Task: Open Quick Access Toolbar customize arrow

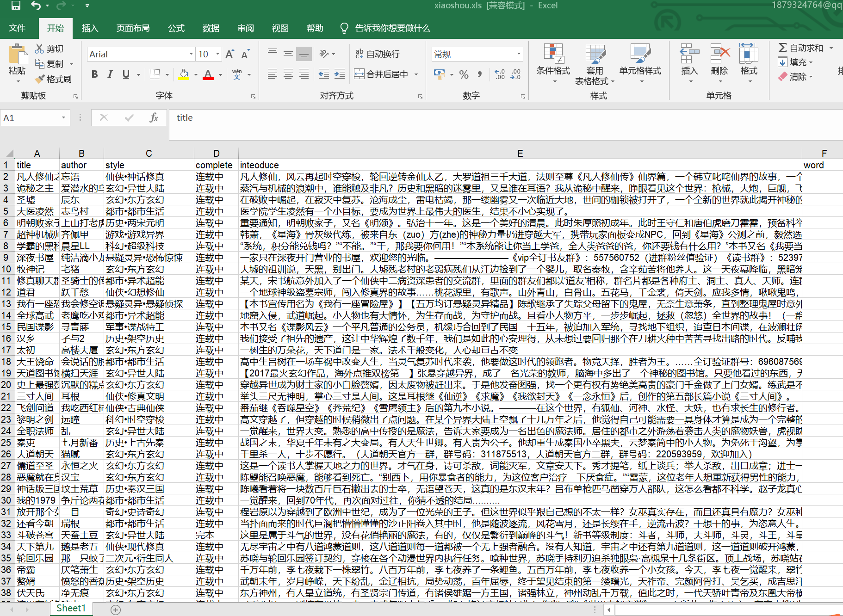Action: pos(87,6)
